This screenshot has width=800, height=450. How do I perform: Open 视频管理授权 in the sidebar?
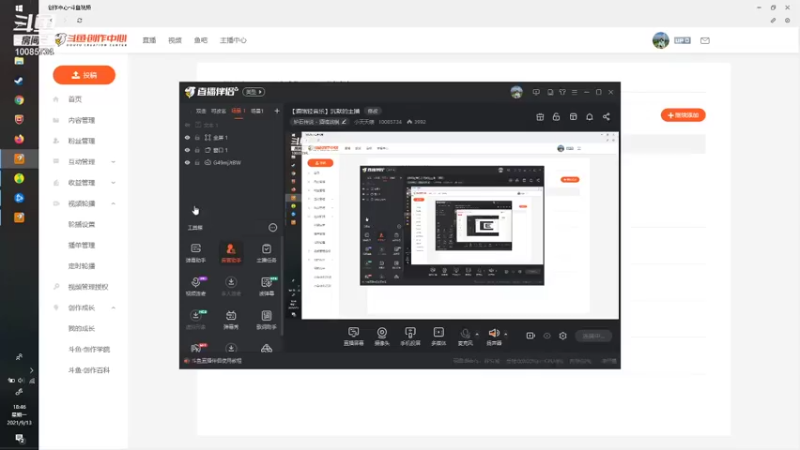(88, 287)
